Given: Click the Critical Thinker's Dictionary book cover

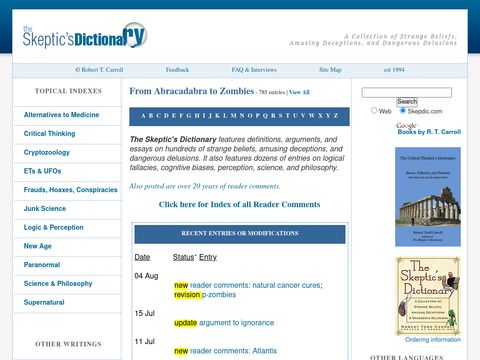Looking at the screenshot, I should pyautogui.click(x=428, y=197).
